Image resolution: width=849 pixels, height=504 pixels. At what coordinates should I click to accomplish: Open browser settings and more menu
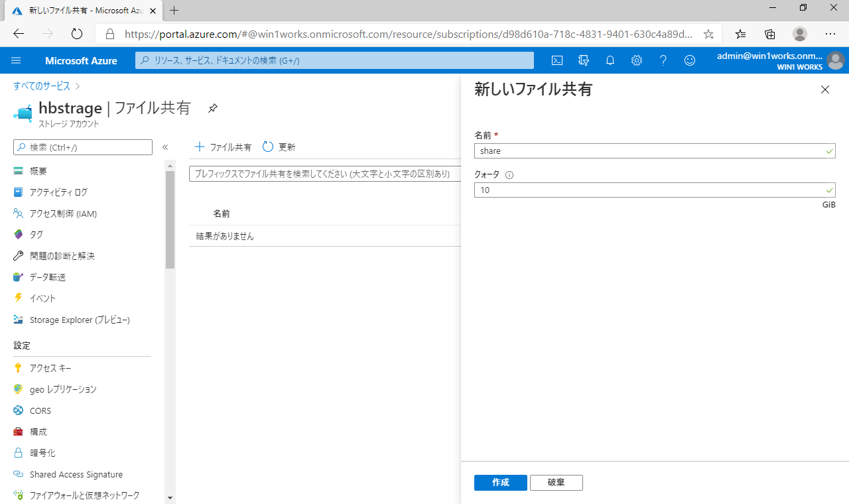tap(830, 34)
